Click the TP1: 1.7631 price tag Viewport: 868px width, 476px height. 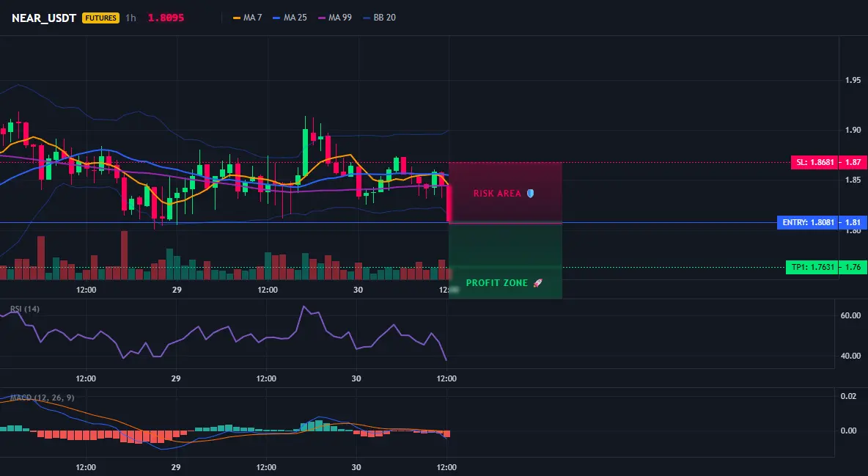[x=812, y=267]
